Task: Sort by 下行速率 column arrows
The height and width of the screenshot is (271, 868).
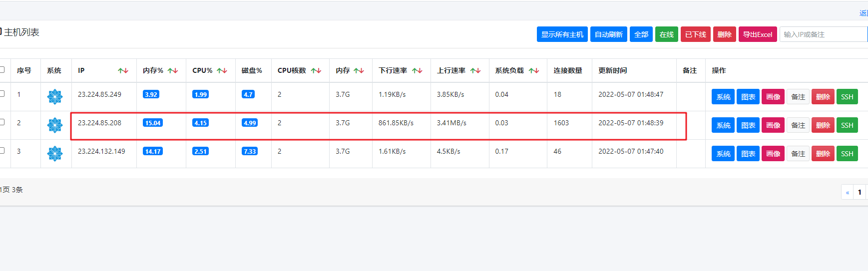Action: tap(417, 71)
